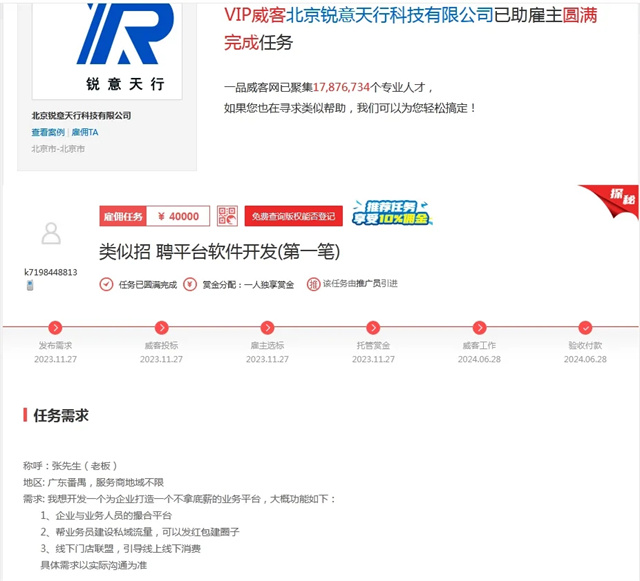Click the yen icon beside 赏金分配

pyautogui.click(x=190, y=284)
